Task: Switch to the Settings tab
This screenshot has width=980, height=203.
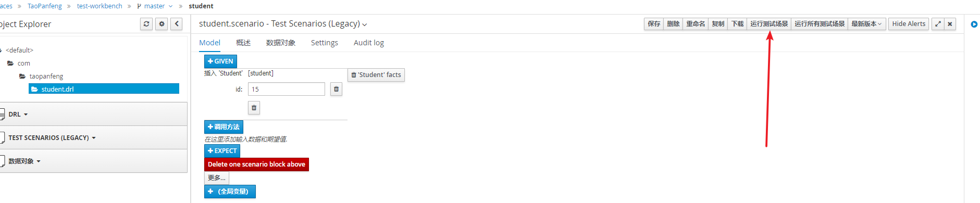Action: click(325, 43)
